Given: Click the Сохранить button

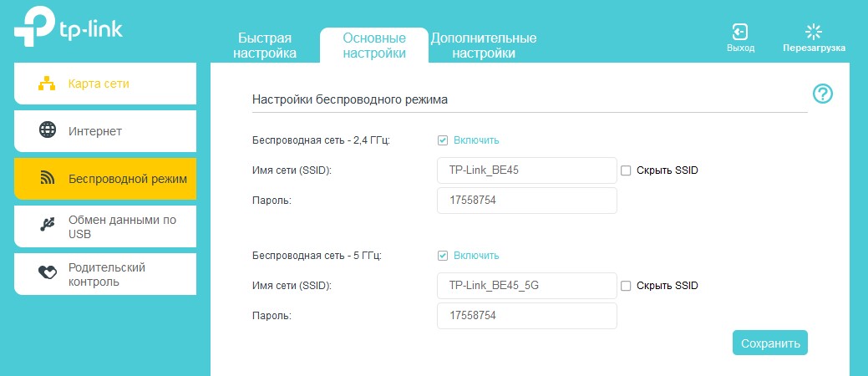Looking at the screenshot, I should pyautogui.click(x=769, y=343).
